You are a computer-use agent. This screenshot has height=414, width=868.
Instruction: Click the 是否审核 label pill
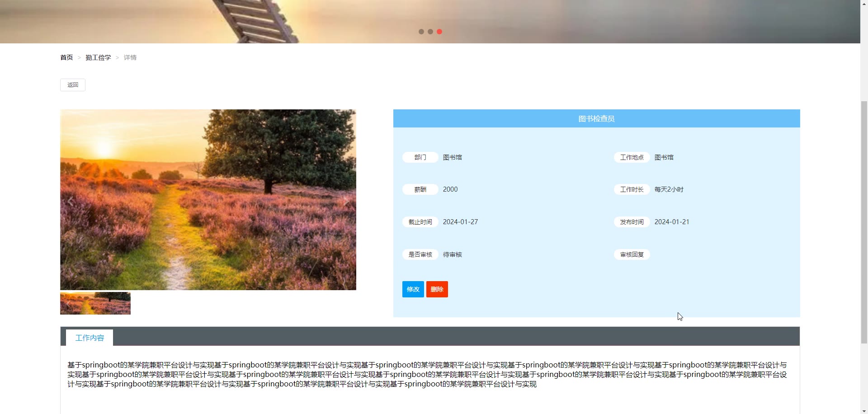pyautogui.click(x=420, y=254)
